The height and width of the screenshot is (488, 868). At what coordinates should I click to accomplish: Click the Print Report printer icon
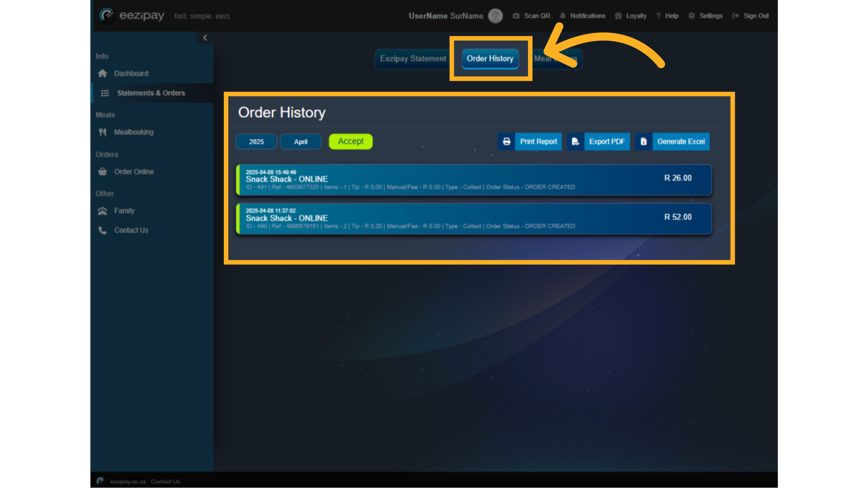pos(506,141)
